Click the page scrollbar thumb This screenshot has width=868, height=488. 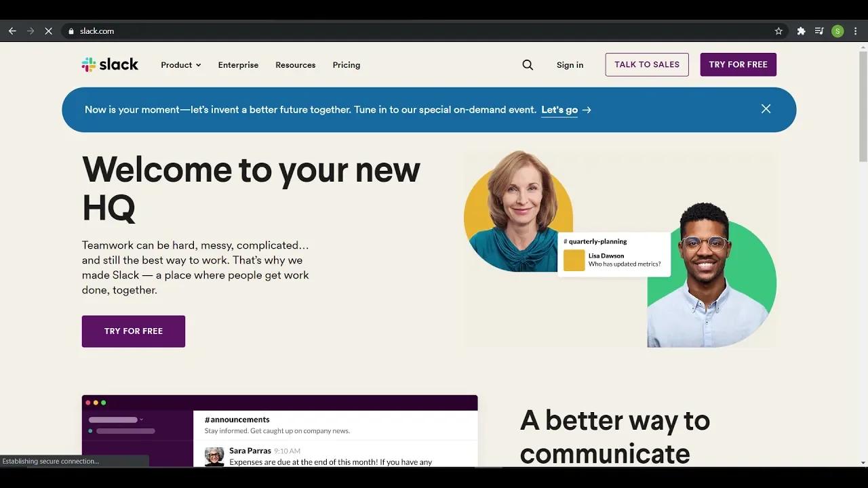[863, 105]
